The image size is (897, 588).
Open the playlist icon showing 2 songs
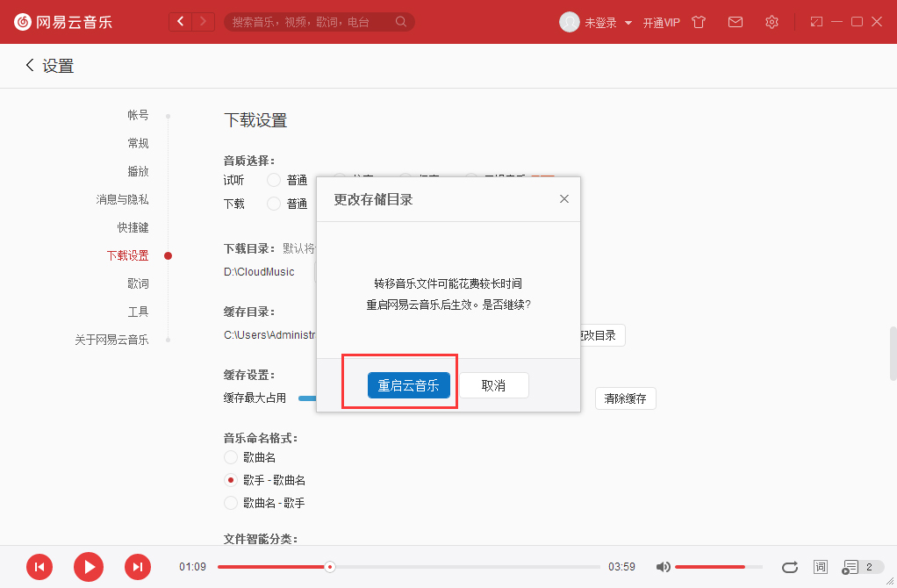pos(850,567)
